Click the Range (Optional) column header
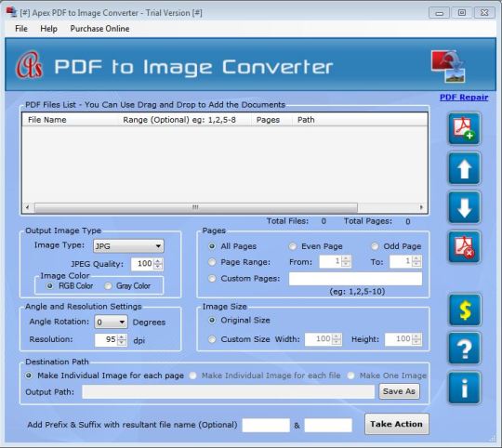 (x=186, y=120)
